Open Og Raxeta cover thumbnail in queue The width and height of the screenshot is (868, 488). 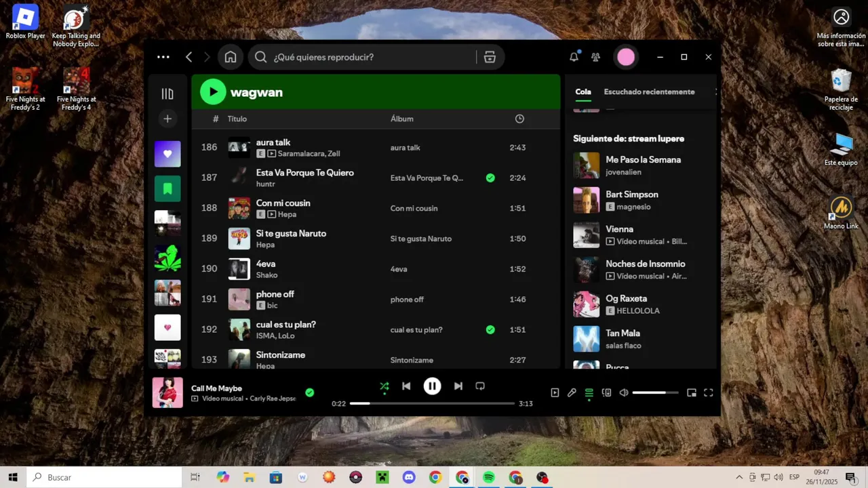coord(587,304)
